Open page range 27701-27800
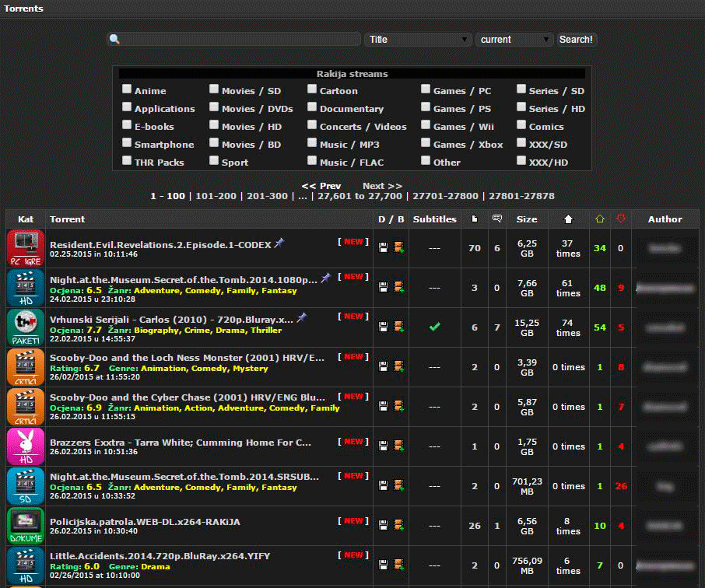This screenshot has height=588, width=705. pyautogui.click(x=445, y=196)
